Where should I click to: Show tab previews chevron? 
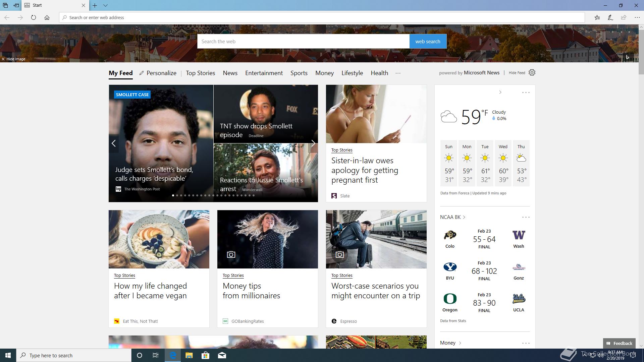(x=105, y=5)
